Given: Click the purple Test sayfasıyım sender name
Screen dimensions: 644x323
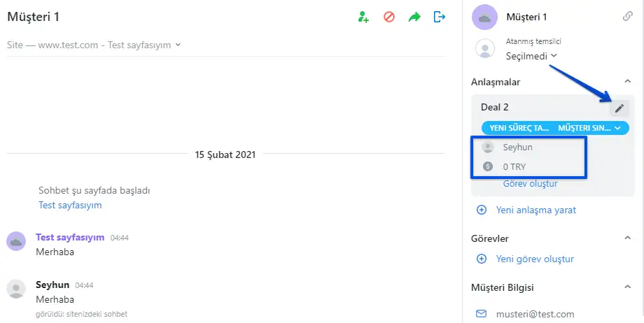Looking at the screenshot, I should [x=70, y=237].
